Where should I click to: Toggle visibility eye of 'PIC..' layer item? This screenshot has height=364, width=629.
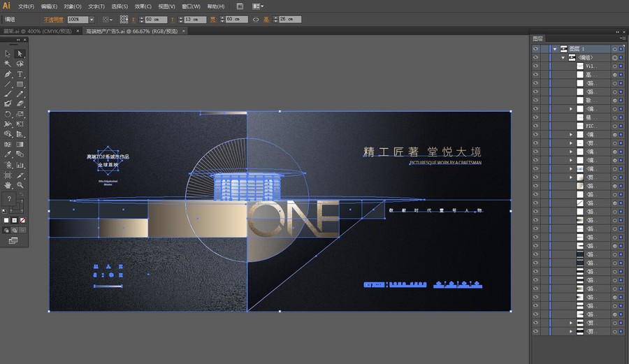click(x=535, y=126)
